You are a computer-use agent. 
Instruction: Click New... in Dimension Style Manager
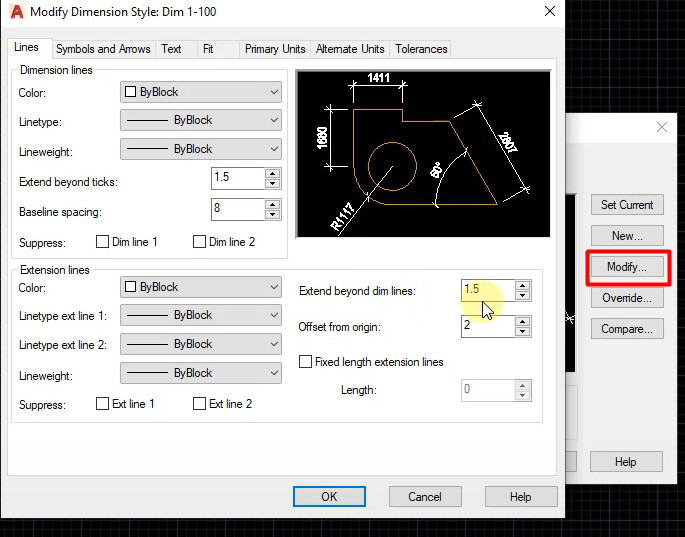pyautogui.click(x=627, y=236)
